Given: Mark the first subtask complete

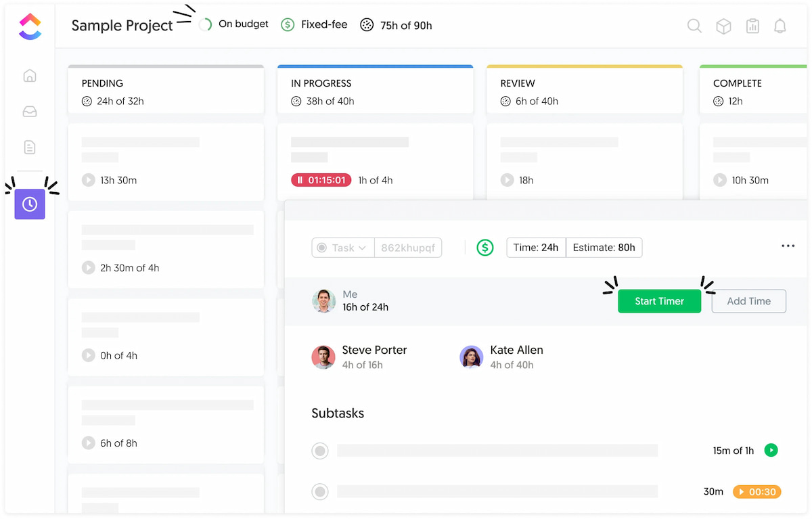Looking at the screenshot, I should [x=319, y=450].
